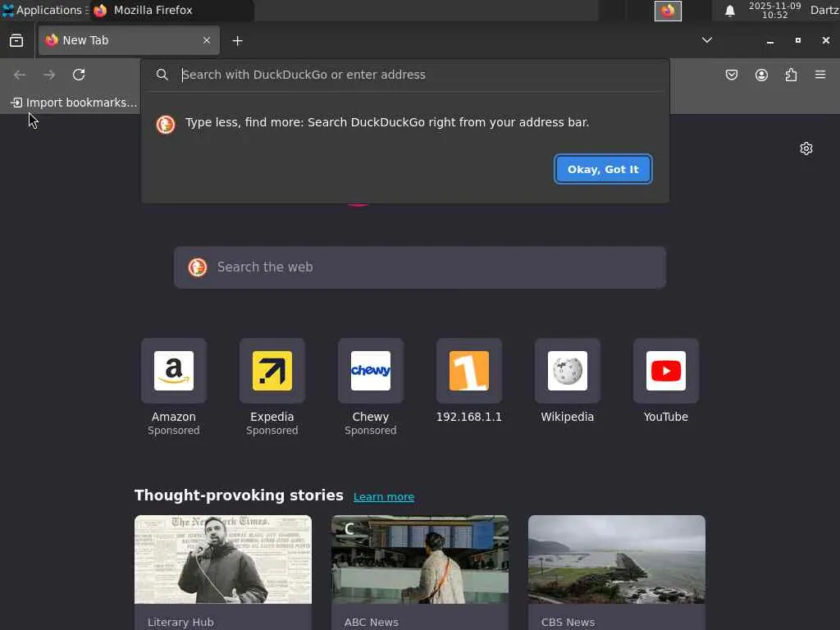Viewport: 840px width, 630px height.
Task: Click Import bookmarks in the bookmarks toolbar
Action: [74, 103]
